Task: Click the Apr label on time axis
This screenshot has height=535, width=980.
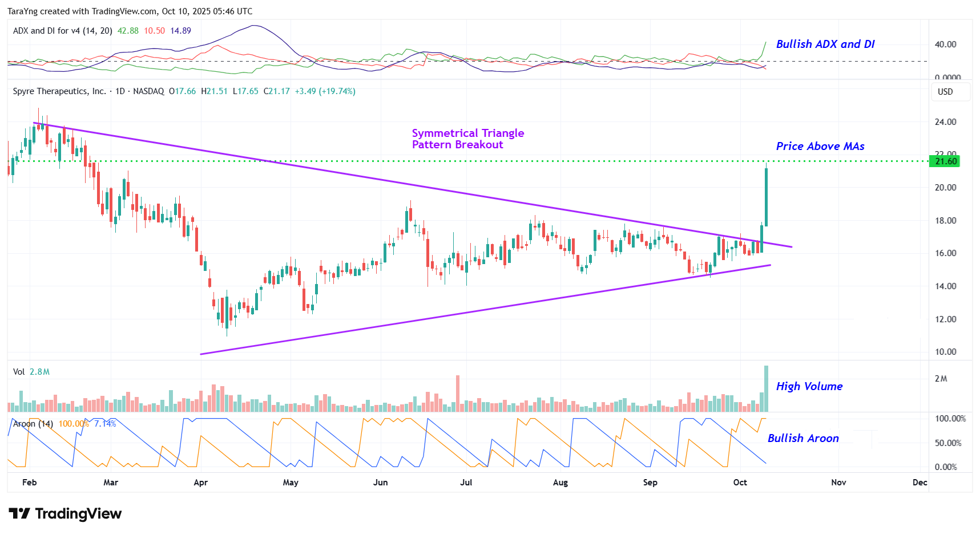Action: coord(200,483)
